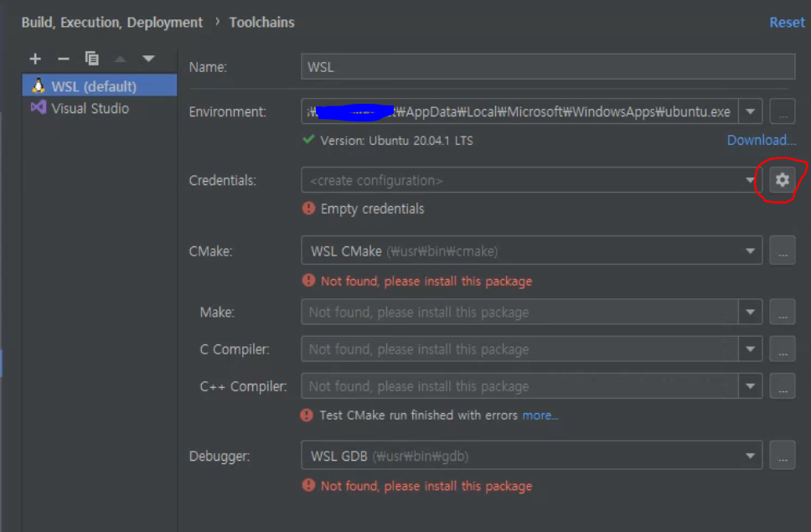
Task: Open the Credentials create configuration dropdown
Action: pos(532,180)
